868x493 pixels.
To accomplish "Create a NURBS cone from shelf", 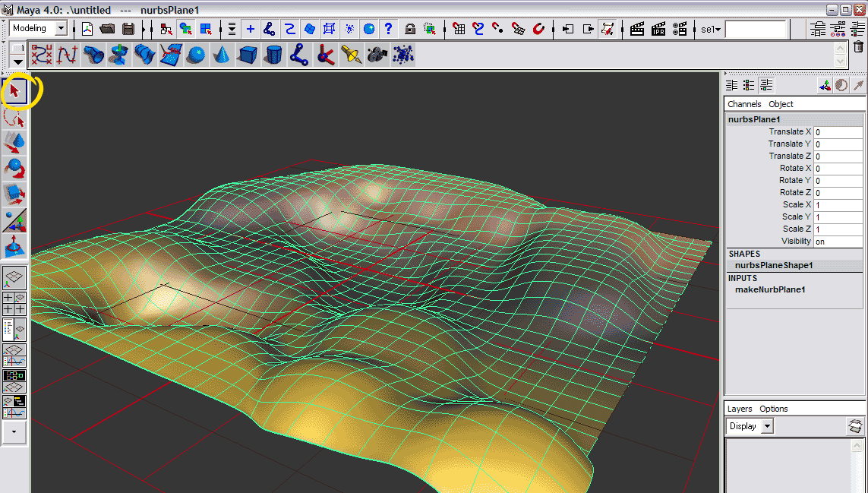I will pyautogui.click(x=222, y=55).
